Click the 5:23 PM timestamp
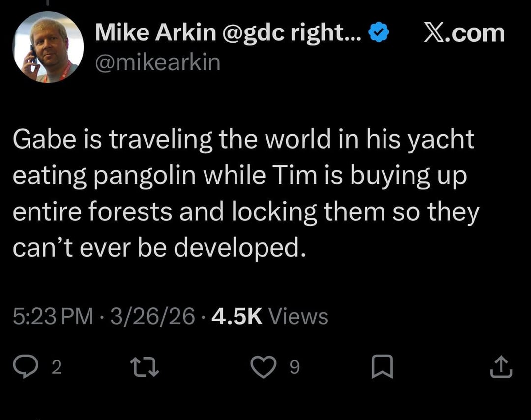531x420 pixels. tap(53, 316)
